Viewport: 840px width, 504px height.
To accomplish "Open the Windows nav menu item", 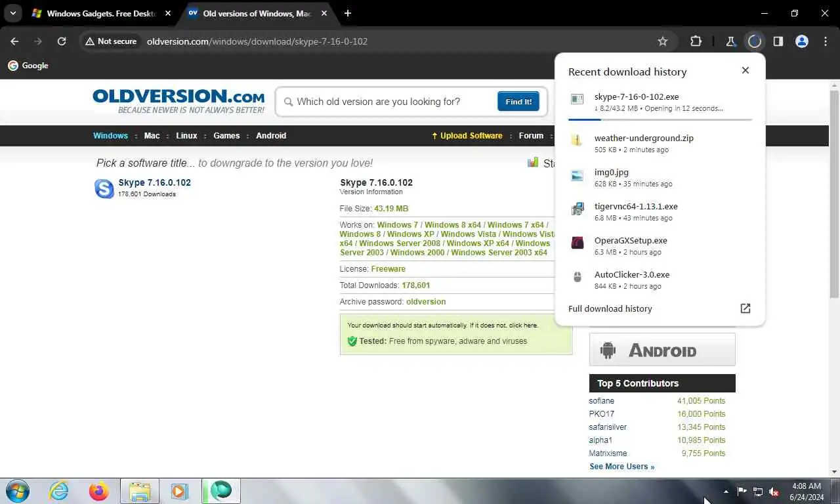I will tap(110, 136).
